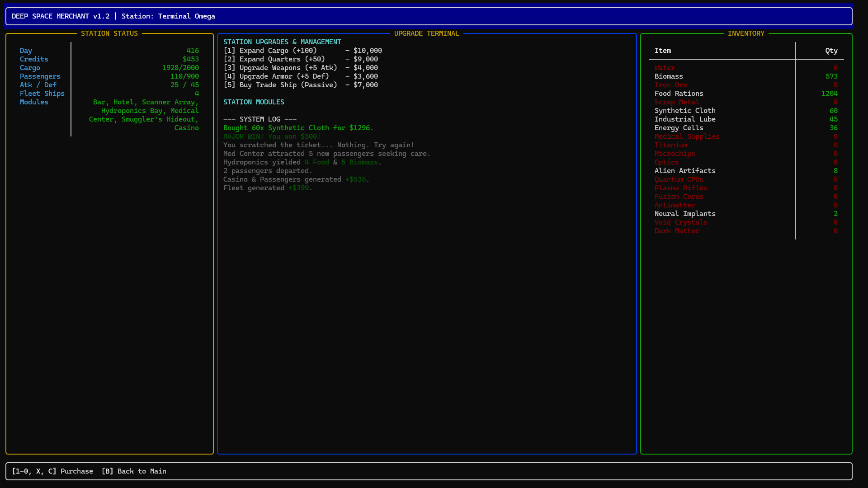Select Food Rations in the inventory
Viewport: 868px width, 488px height.
679,93
